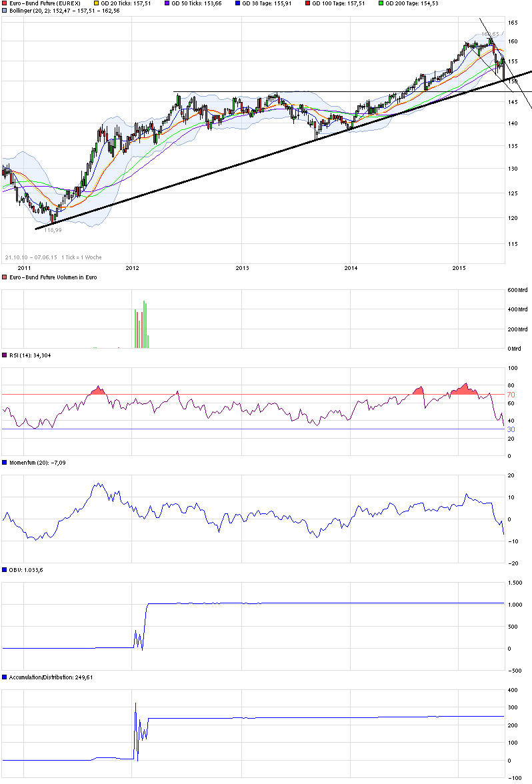
Task: Click the 'Euro-Bund Future Volumen in Euro' title
Action: 53,277
